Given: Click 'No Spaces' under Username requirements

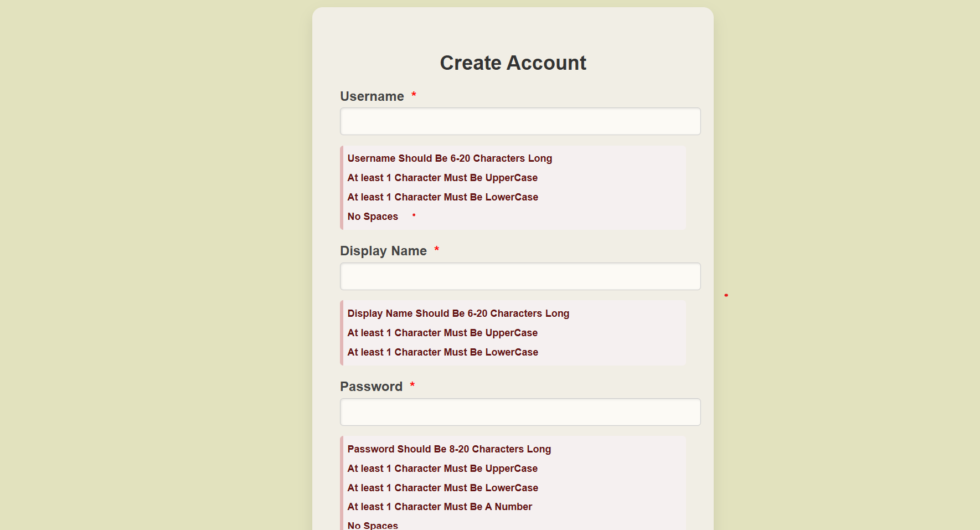Looking at the screenshot, I should click(372, 217).
